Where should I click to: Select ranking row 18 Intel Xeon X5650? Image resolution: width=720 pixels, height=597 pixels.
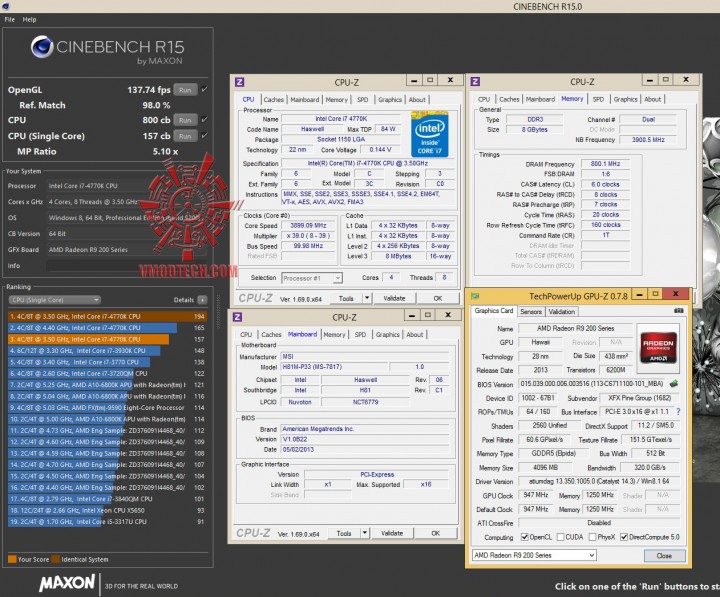[107, 510]
